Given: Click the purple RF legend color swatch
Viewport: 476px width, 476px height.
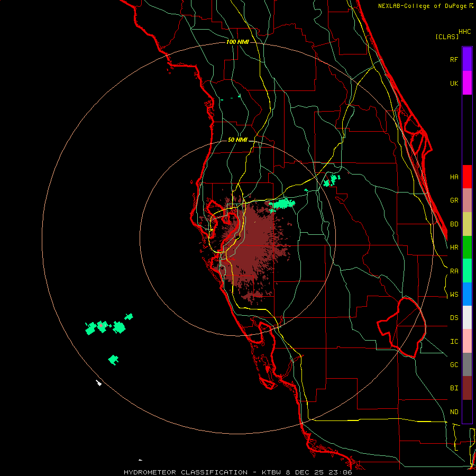Looking at the screenshot, I should (x=467, y=59).
